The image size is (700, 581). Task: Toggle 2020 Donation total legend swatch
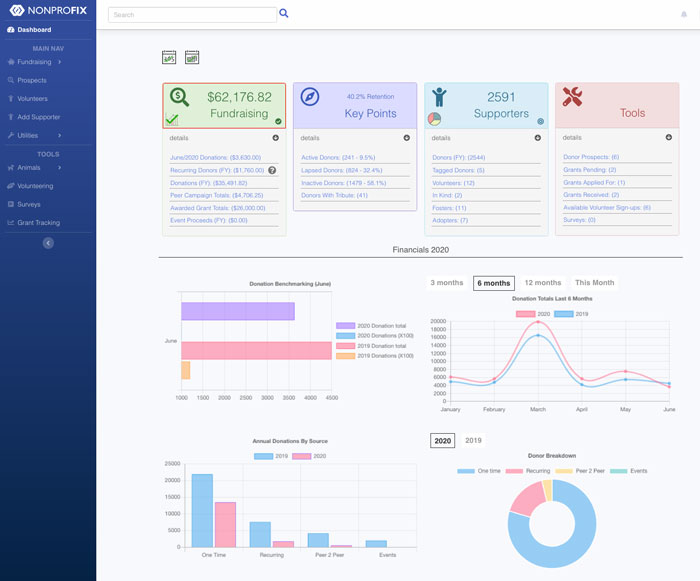(x=346, y=326)
